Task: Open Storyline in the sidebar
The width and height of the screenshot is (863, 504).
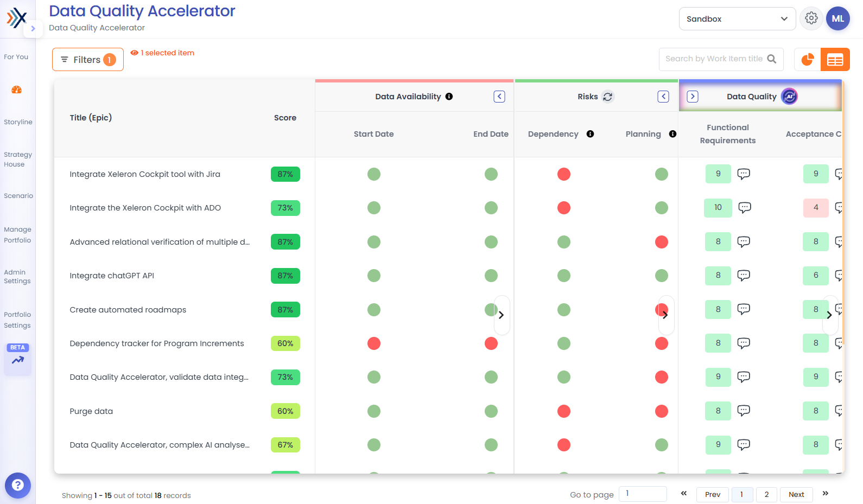Action: pyautogui.click(x=18, y=122)
